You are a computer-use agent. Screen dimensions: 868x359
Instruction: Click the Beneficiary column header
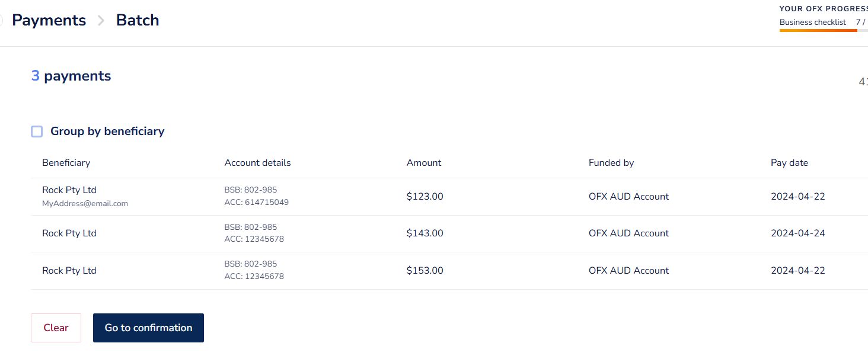click(x=66, y=162)
